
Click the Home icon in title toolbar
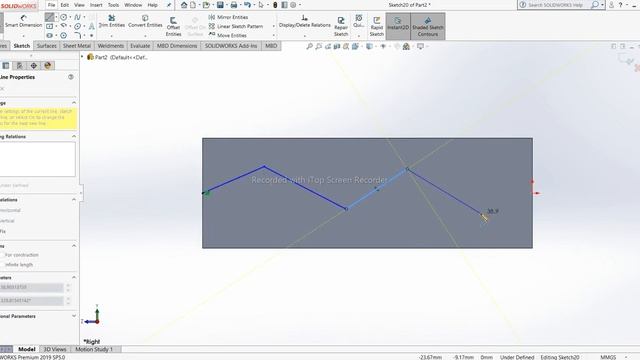click(x=184, y=5)
